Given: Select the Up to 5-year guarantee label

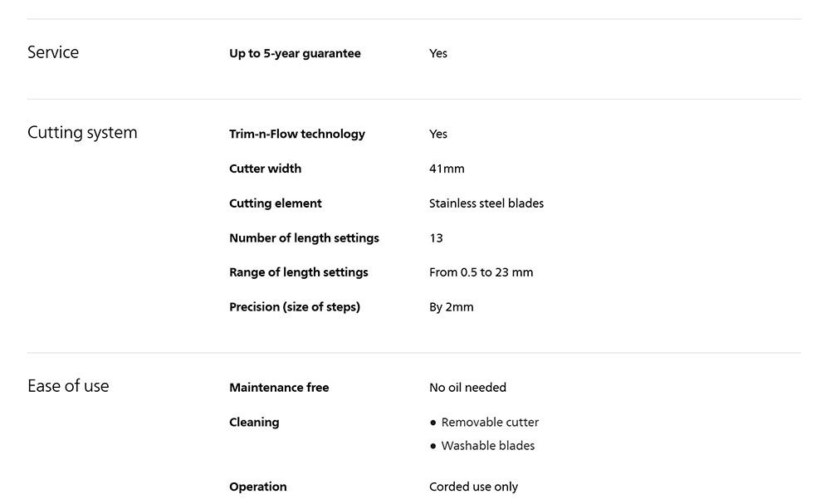Looking at the screenshot, I should pyautogui.click(x=295, y=53).
